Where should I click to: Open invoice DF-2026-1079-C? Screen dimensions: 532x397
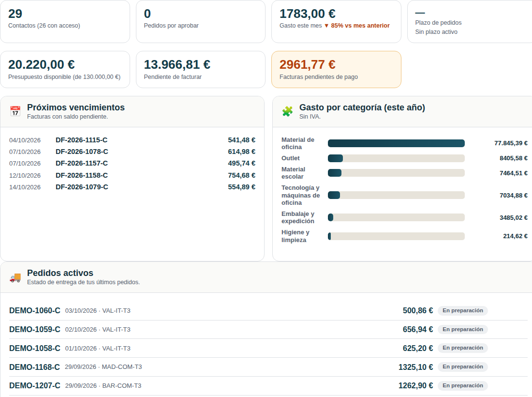[82, 187]
